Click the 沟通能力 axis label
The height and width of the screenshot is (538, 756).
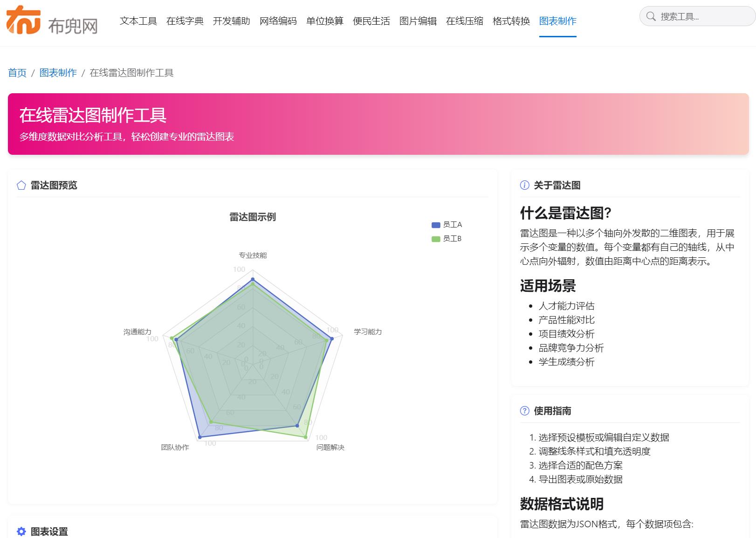(137, 331)
